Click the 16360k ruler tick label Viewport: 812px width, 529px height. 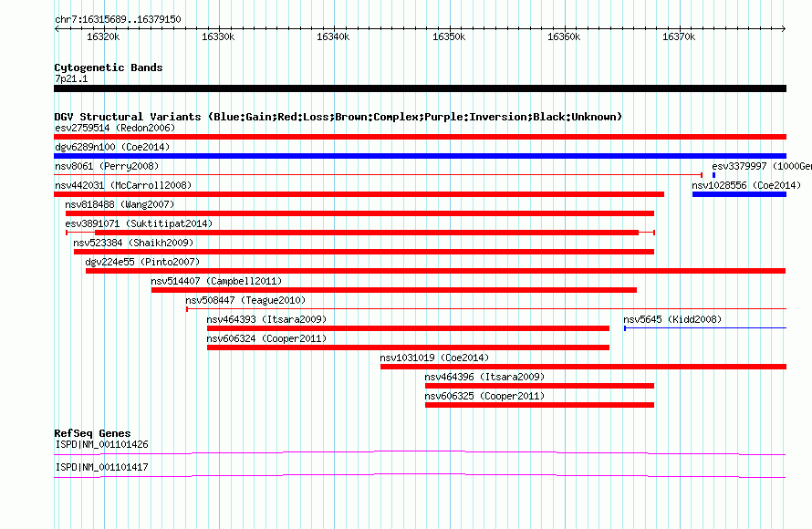pos(564,36)
